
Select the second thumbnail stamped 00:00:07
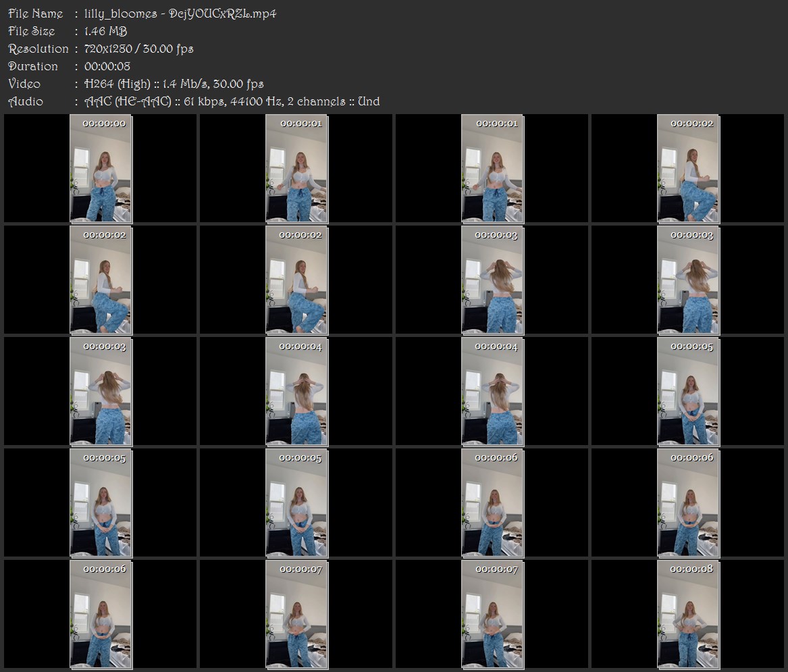(492, 615)
